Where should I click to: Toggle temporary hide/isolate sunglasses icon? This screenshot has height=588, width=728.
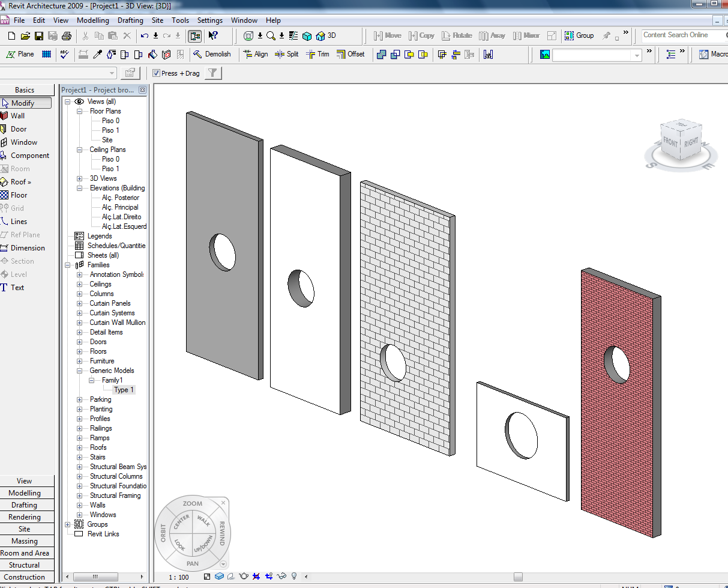tap(281, 577)
